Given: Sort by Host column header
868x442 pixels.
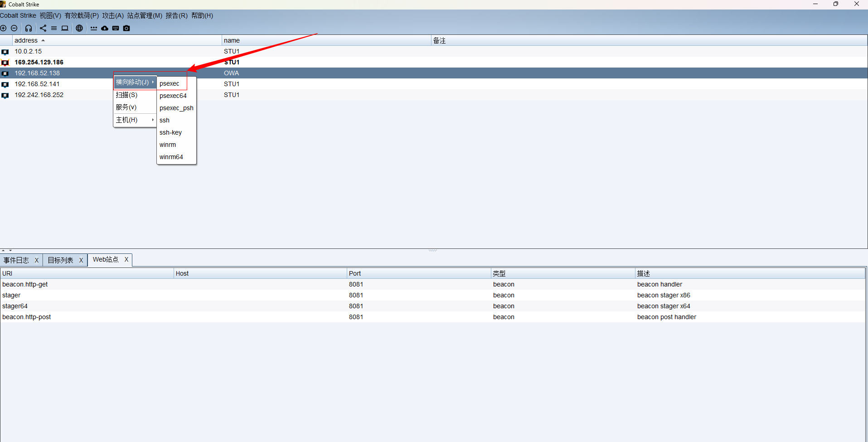Looking at the screenshot, I should coord(260,273).
